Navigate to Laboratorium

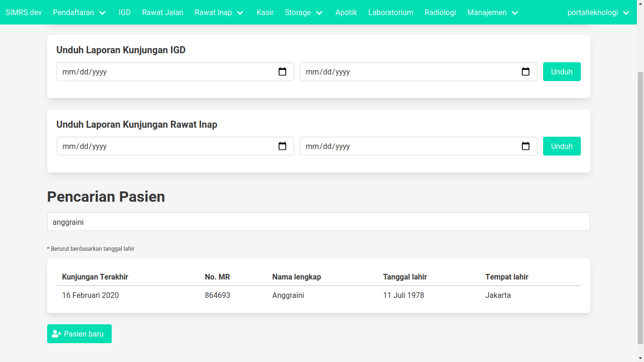(391, 13)
